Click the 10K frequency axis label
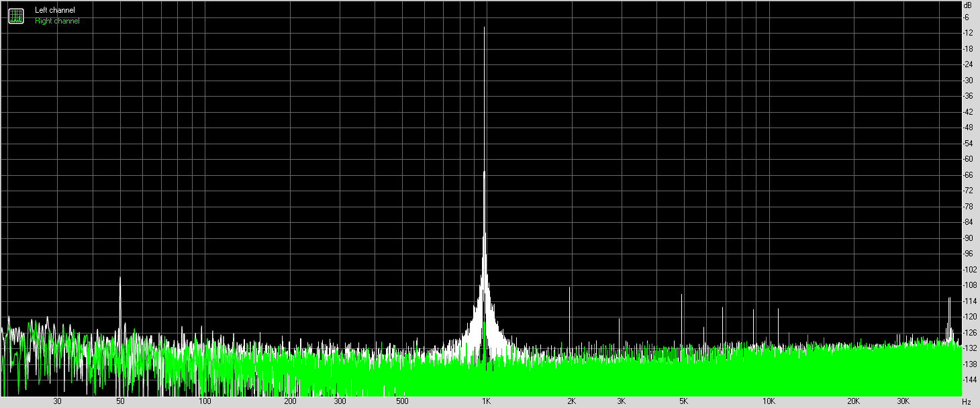Viewport: 980px width, 408px height. pos(769,401)
